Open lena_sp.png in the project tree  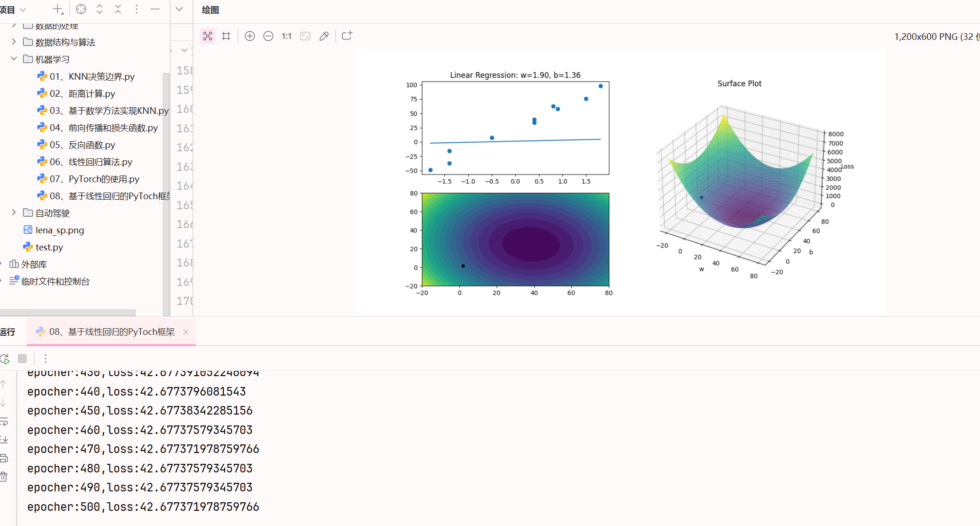(59, 230)
